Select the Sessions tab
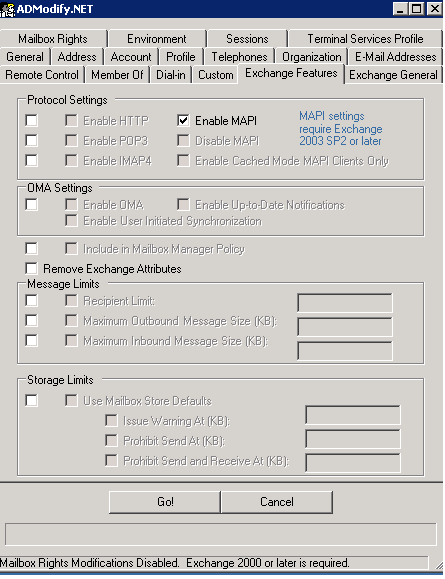445x579 pixels. tap(247, 39)
